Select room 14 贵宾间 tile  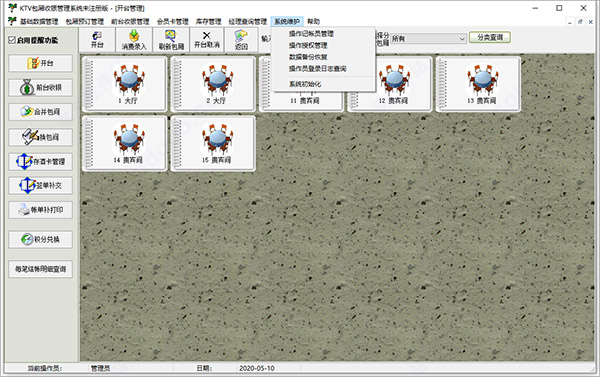124,143
